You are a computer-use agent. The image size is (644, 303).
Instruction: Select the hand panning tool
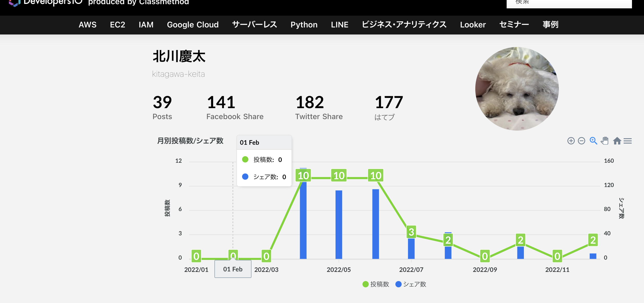tap(605, 141)
